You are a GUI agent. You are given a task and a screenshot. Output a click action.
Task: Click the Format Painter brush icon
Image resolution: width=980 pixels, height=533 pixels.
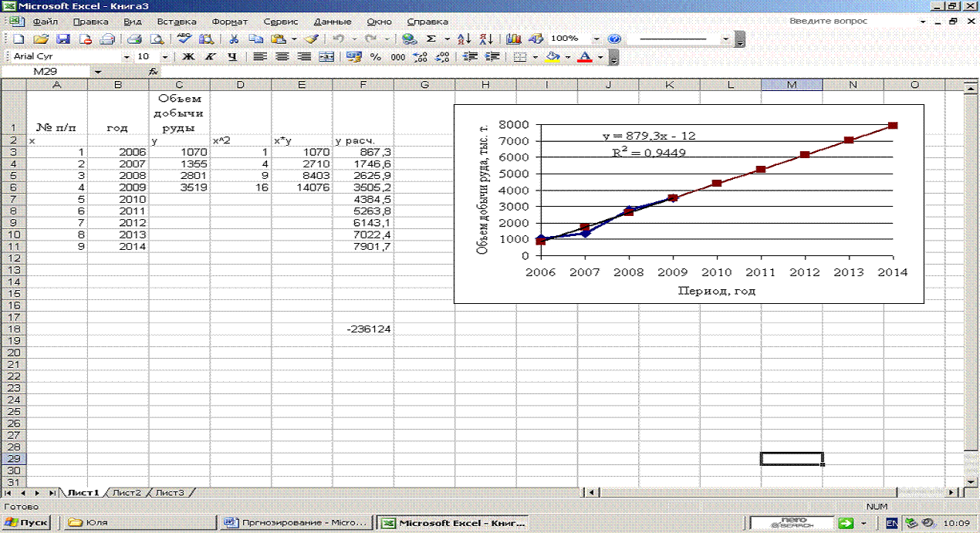point(311,39)
